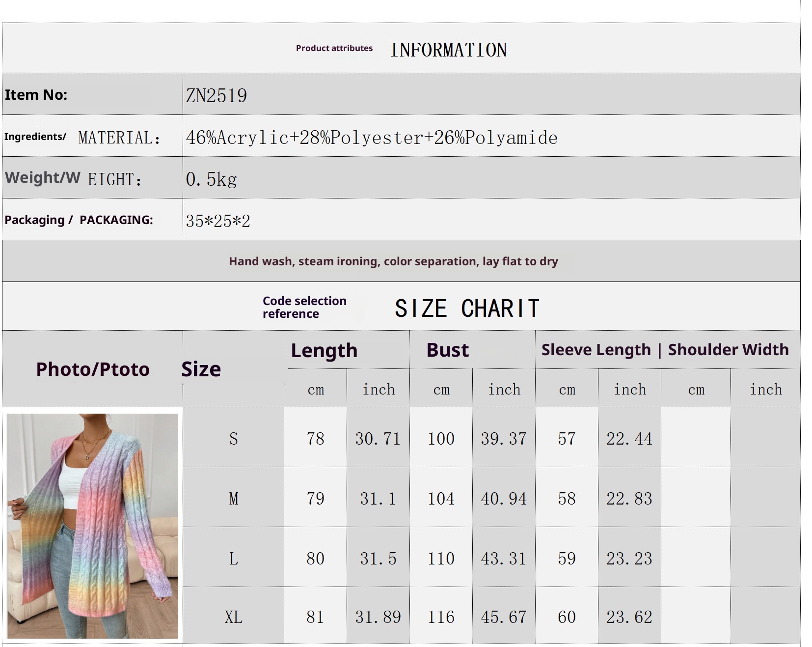Click the rainbow cardigan product photo

tap(93, 526)
